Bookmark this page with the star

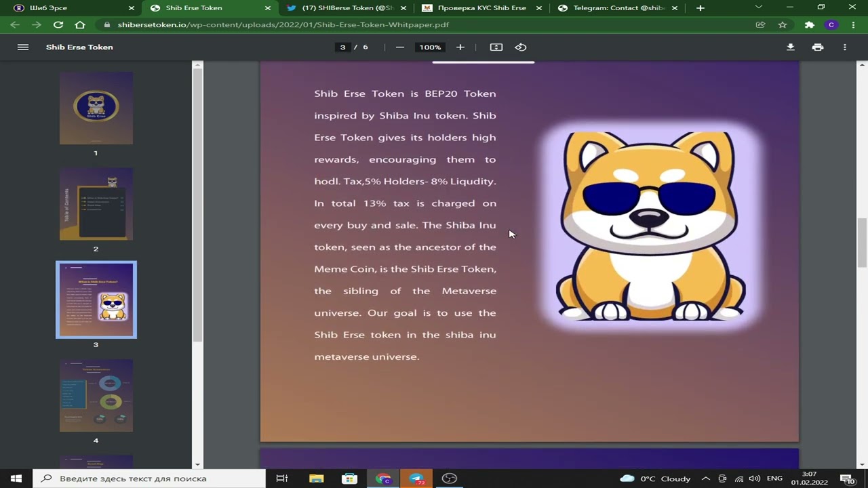pos(783,25)
